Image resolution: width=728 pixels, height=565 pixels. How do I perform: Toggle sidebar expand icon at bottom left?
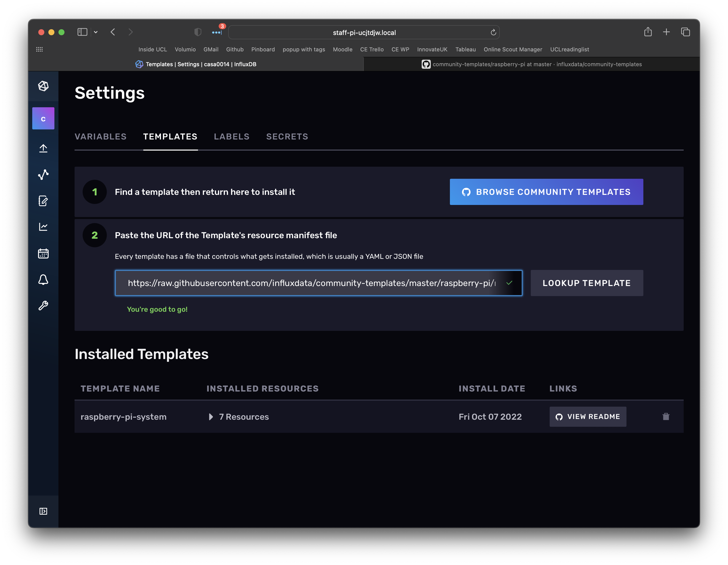(43, 511)
